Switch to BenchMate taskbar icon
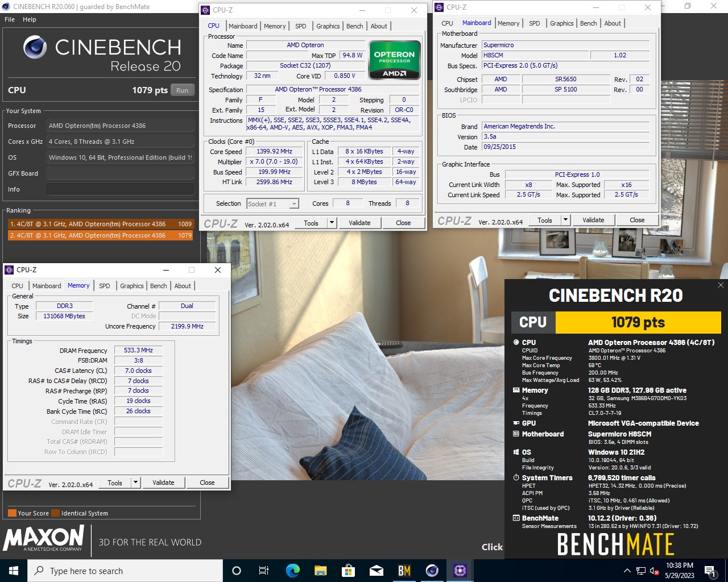The height and width of the screenshot is (582, 728). click(404, 571)
